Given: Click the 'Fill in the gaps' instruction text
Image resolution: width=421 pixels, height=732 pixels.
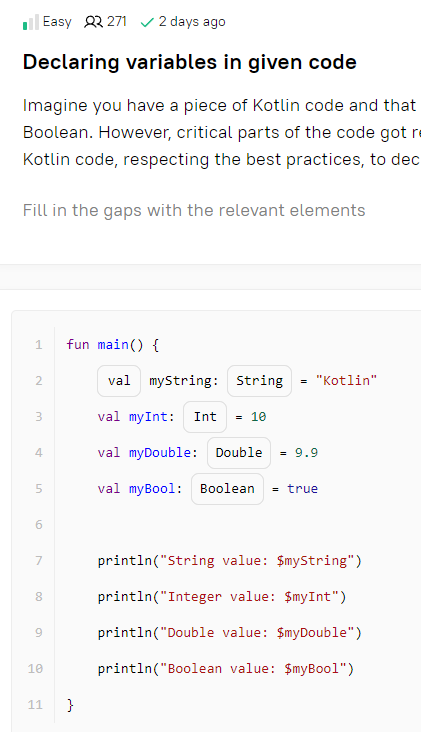Looking at the screenshot, I should pyautogui.click(x=194, y=211).
